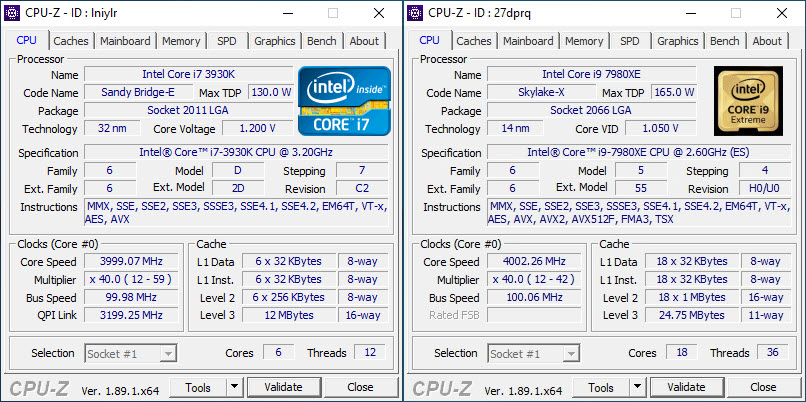Switch to the Memory tab in the i7 3930K window
This screenshot has width=806, height=402.
click(x=181, y=41)
